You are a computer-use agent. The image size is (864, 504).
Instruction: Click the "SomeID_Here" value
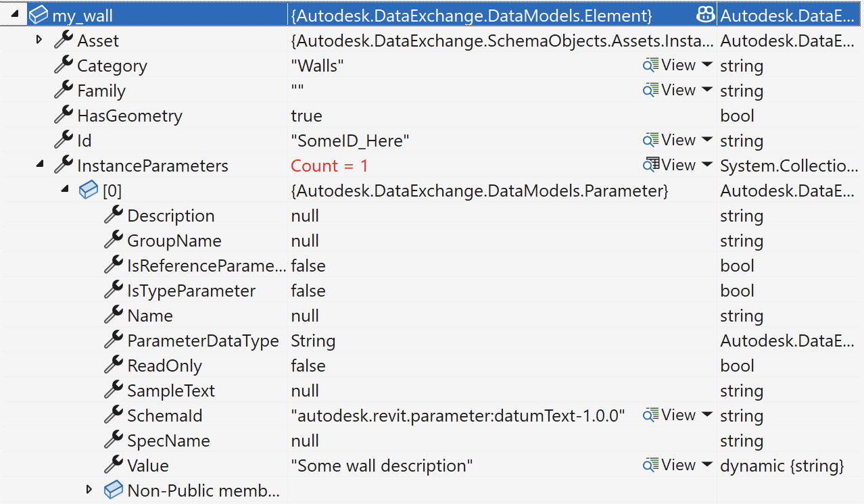click(x=350, y=141)
